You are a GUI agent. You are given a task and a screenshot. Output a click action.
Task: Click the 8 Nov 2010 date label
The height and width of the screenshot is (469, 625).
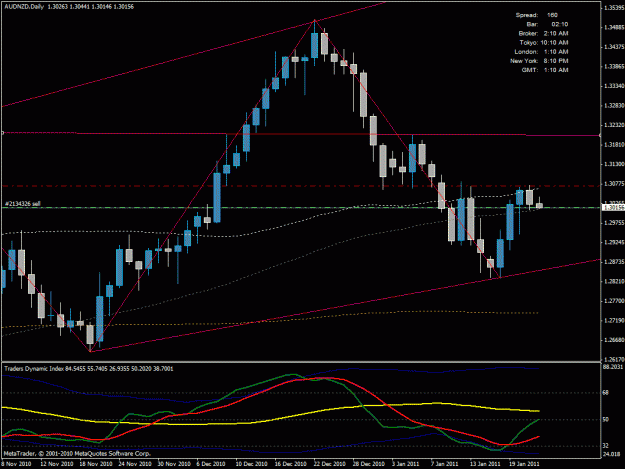[16, 464]
